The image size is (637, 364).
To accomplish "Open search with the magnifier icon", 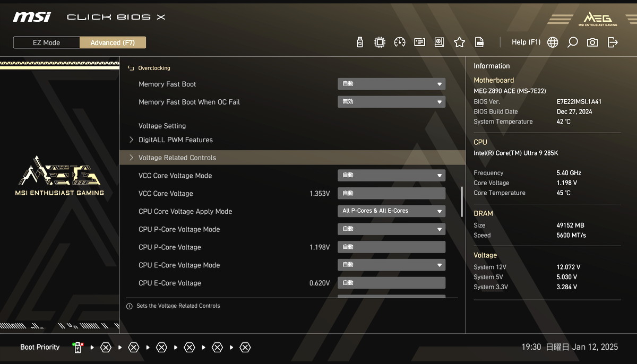I will coord(572,42).
